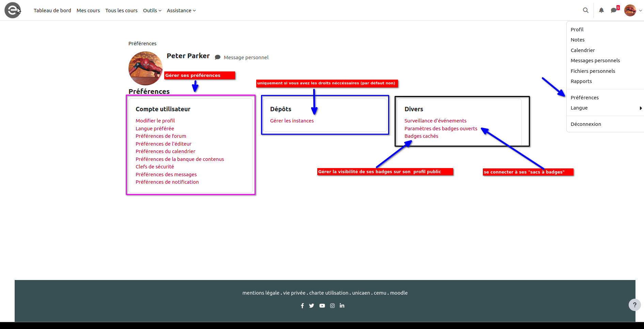Click Peter Parker's profile picture
Image resolution: width=644 pixels, height=329 pixels.
(x=145, y=68)
